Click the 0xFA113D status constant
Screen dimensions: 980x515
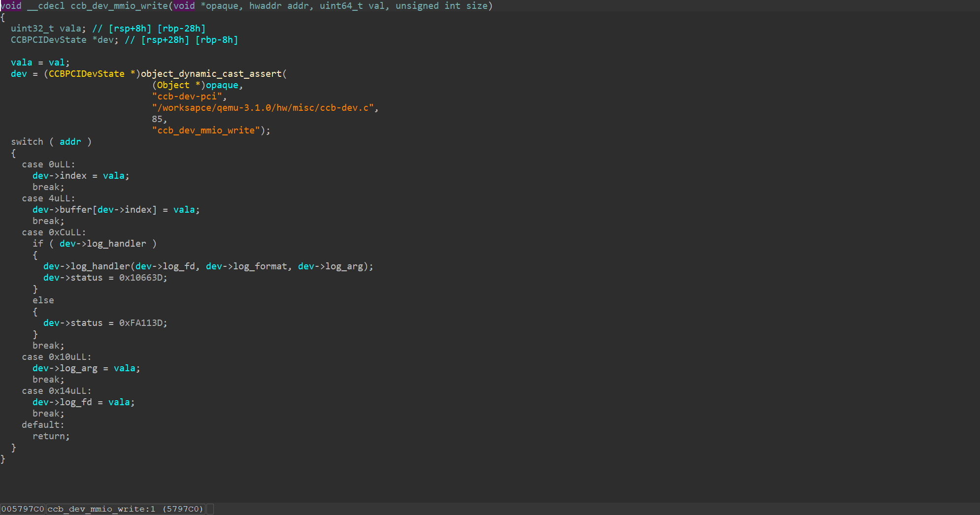pos(142,323)
